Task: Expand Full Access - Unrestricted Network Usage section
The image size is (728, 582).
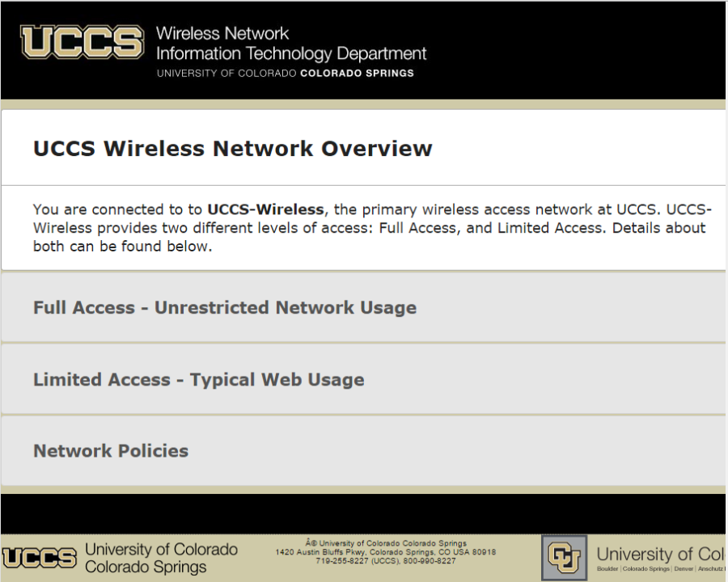Action: (363, 307)
